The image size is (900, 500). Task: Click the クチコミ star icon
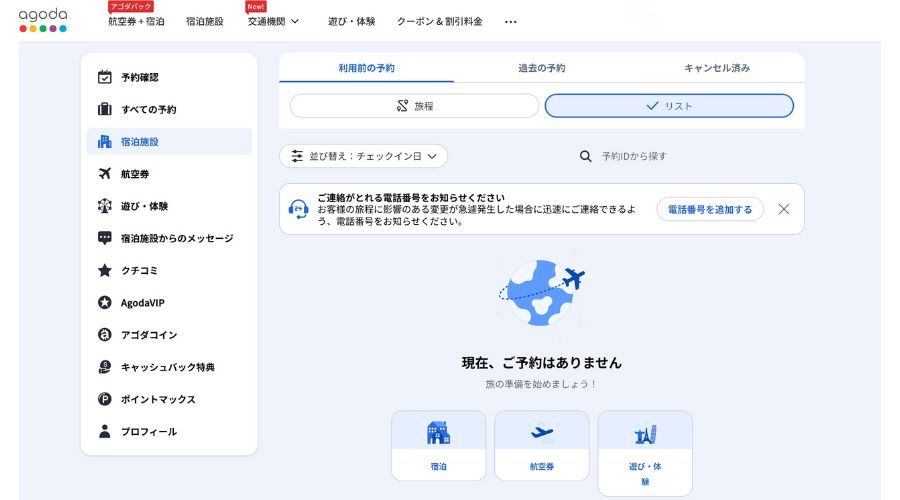pyautogui.click(x=104, y=270)
